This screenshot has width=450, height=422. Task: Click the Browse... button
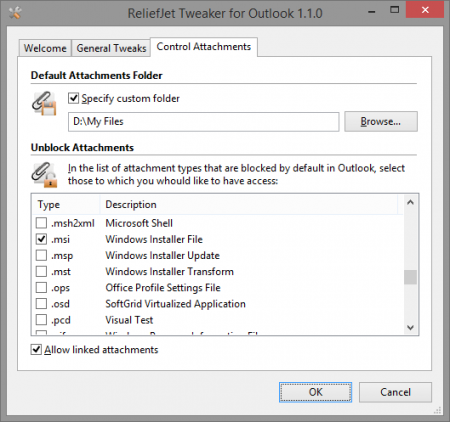[x=381, y=121]
